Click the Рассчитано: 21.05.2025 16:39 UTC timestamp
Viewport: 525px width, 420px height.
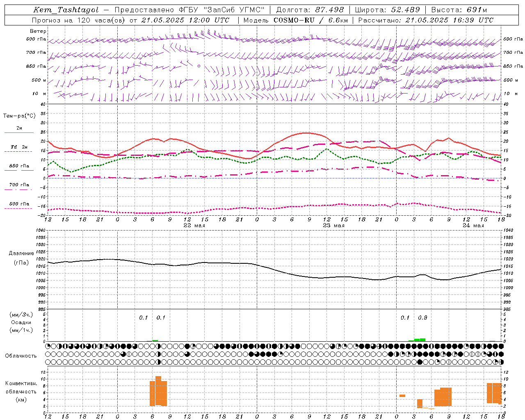[x=426, y=20]
